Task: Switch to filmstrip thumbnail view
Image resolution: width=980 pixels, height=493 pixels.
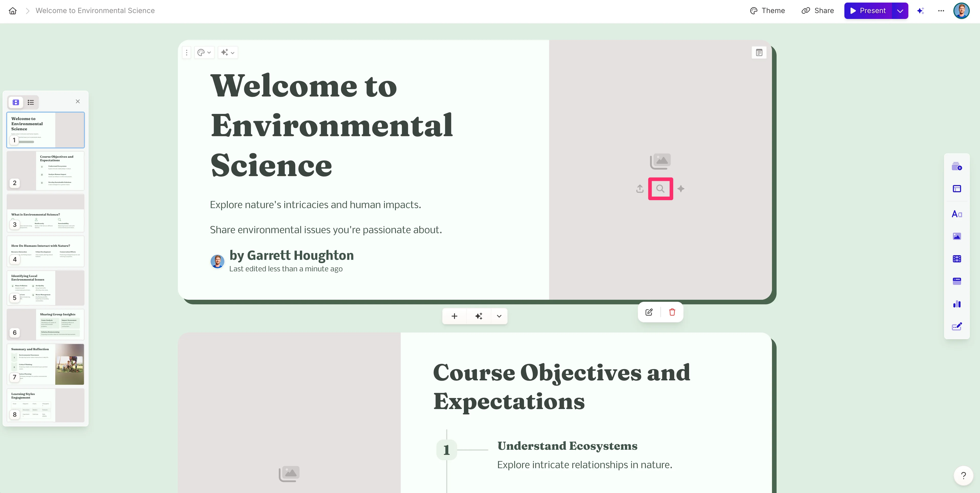Action: [16, 102]
